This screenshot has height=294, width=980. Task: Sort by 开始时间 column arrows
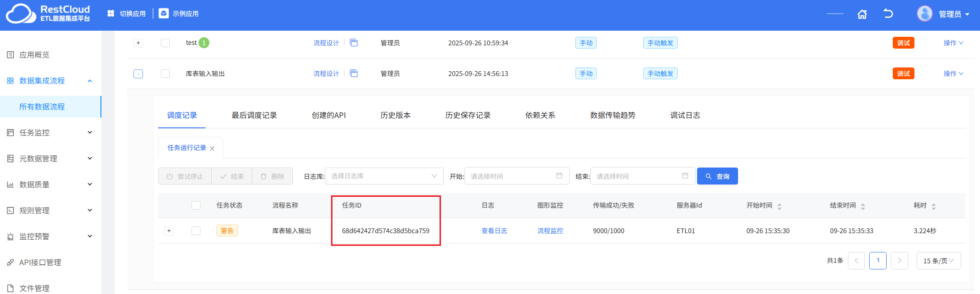pos(779,206)
